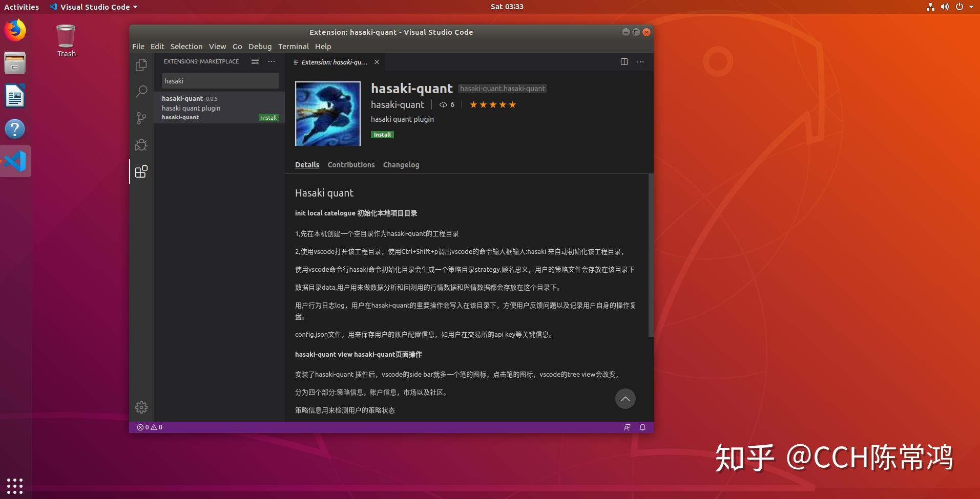
Task: Open Trash on the desktop
Action: tap(66, 41)
